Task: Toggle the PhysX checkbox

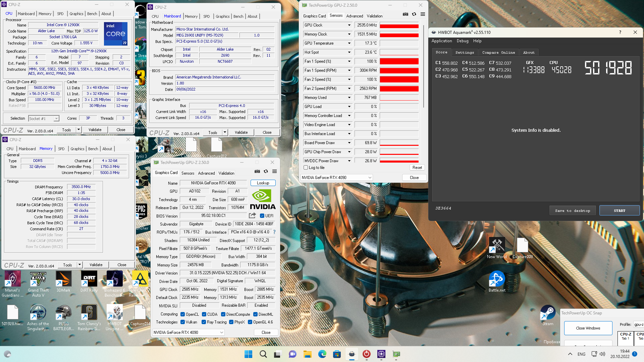Action: [231, 322]
